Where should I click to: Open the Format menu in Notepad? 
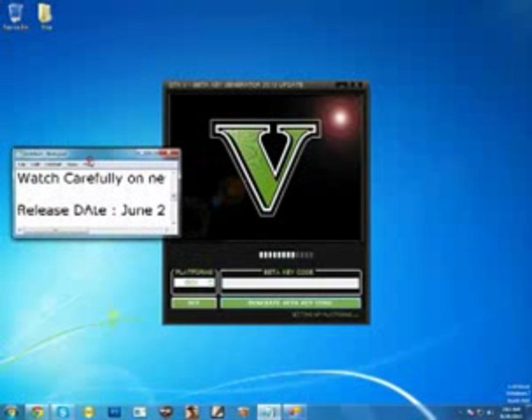[53, 164]
